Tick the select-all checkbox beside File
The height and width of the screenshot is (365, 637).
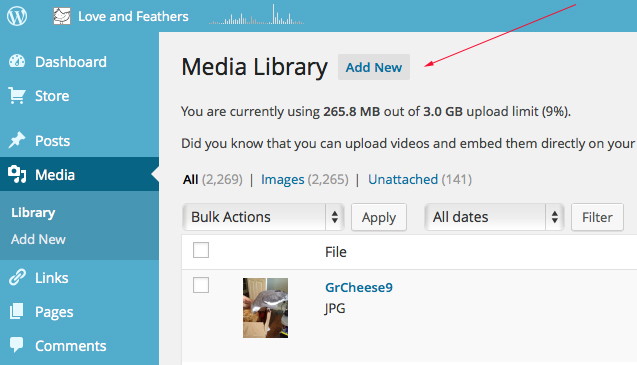pyautogui.click(x=201, y=250)
